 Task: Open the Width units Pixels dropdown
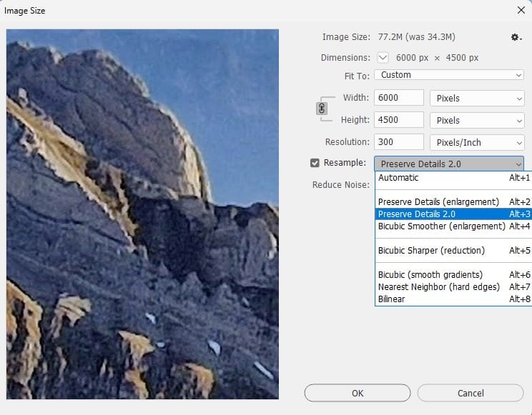point(476,99)
